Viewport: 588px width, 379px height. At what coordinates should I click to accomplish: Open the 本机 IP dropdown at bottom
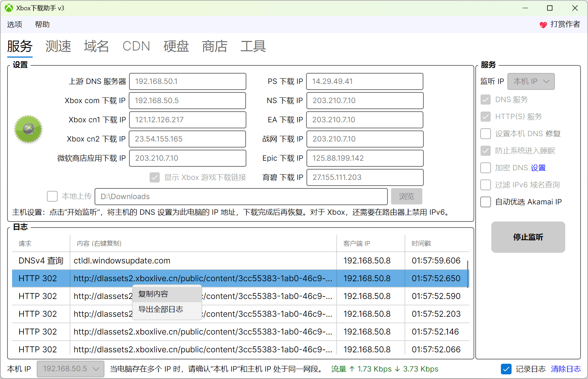(x=71, y=369)
